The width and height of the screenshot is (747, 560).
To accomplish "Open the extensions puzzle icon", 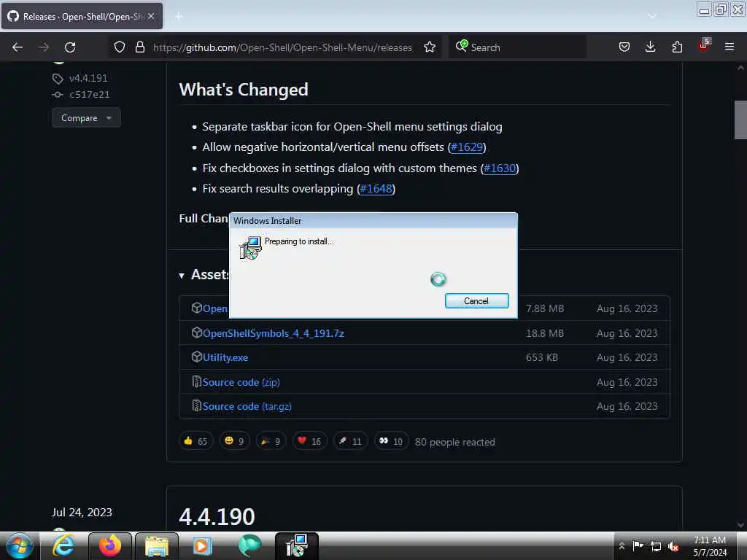I will tap(677, 47).
